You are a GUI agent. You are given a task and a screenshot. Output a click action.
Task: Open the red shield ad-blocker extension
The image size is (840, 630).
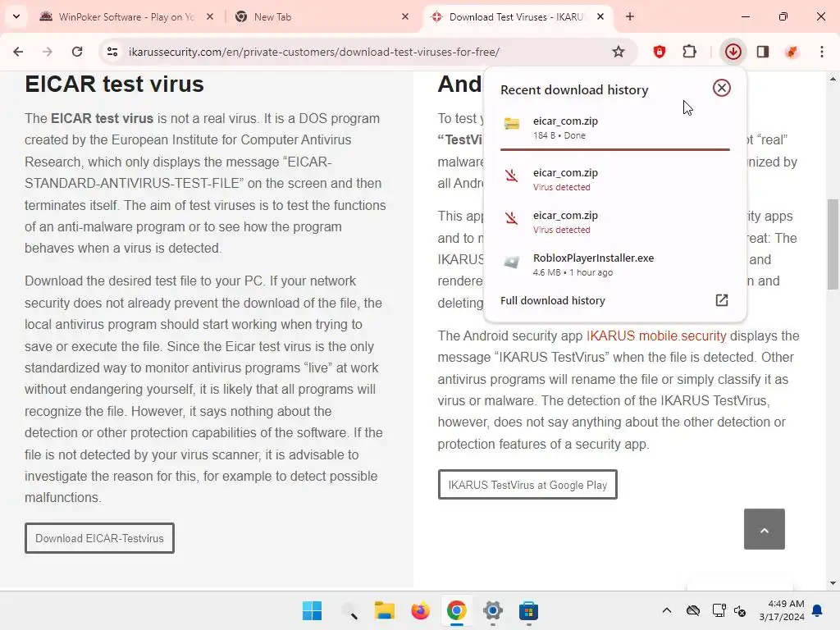coord(660,52)
